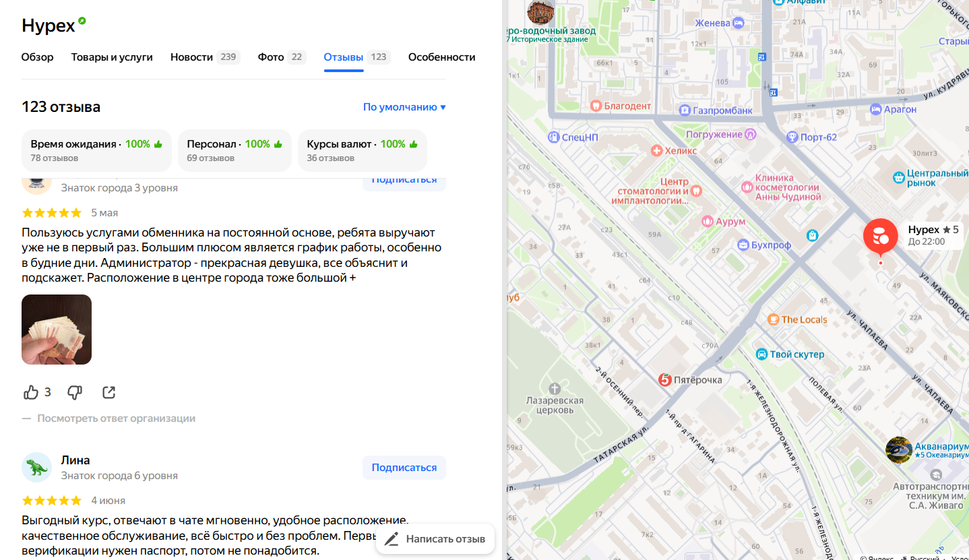Select The Locals cafe marker

(774, 319)
